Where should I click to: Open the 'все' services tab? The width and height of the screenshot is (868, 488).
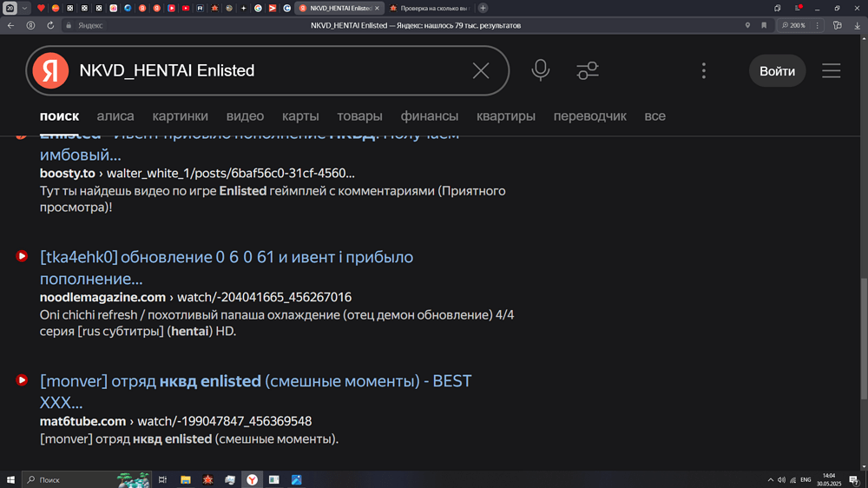tap(654, 116)
